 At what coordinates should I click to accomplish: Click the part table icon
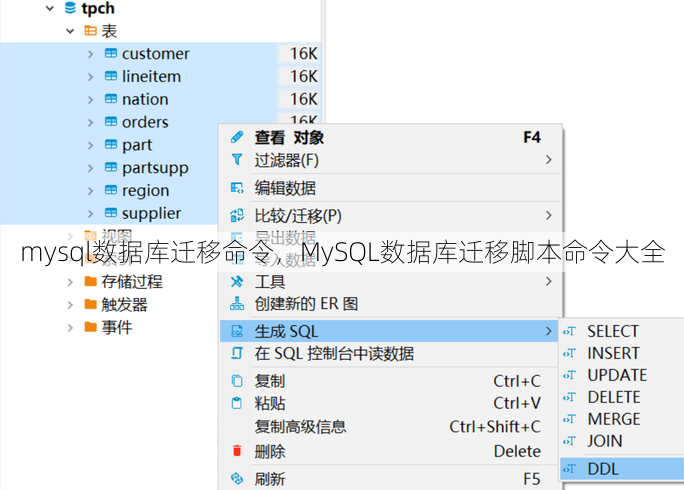tap(111, 144)
